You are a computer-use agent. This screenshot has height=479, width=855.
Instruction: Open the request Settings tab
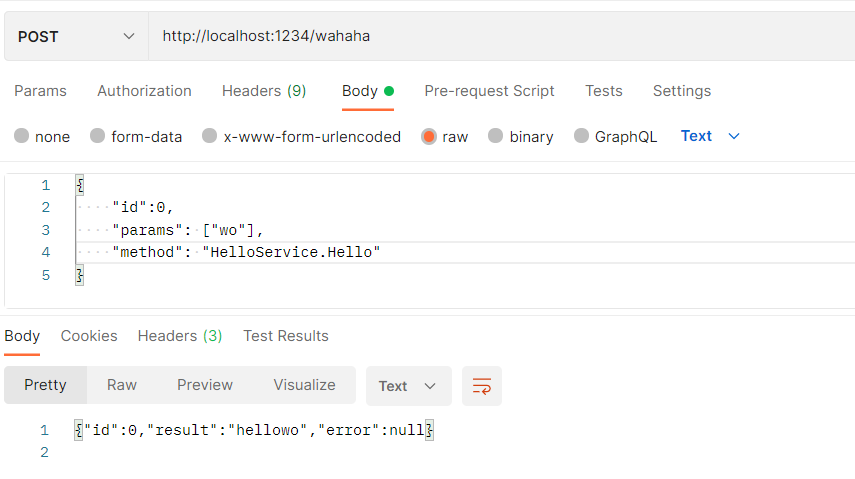click(x=682, y=91)
